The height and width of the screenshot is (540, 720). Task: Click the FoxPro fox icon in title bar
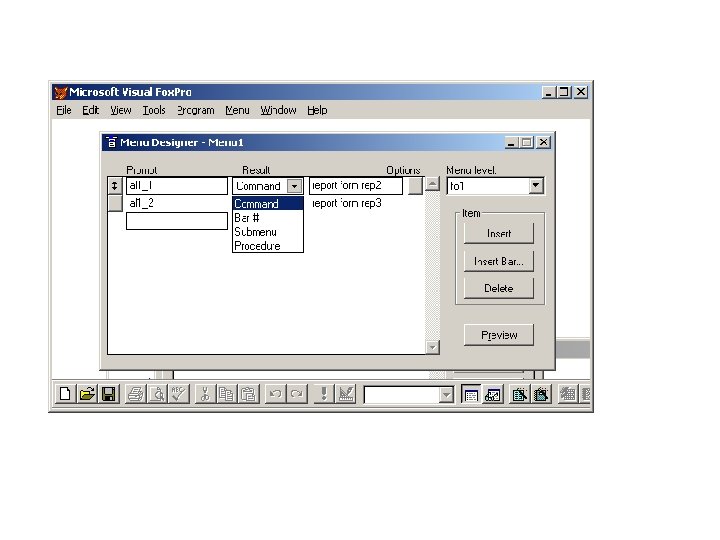[61, 92]
